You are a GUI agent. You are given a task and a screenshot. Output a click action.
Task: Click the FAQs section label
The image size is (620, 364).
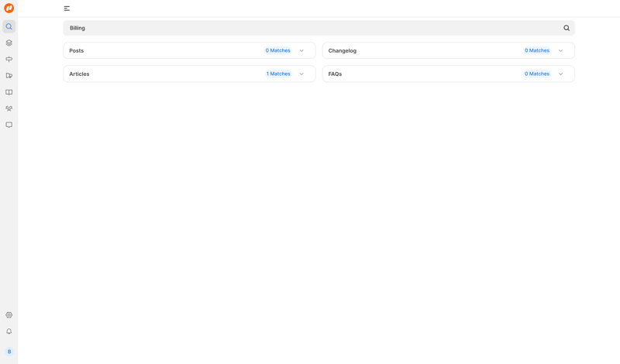pyautogui.click(x=335, y=74)
